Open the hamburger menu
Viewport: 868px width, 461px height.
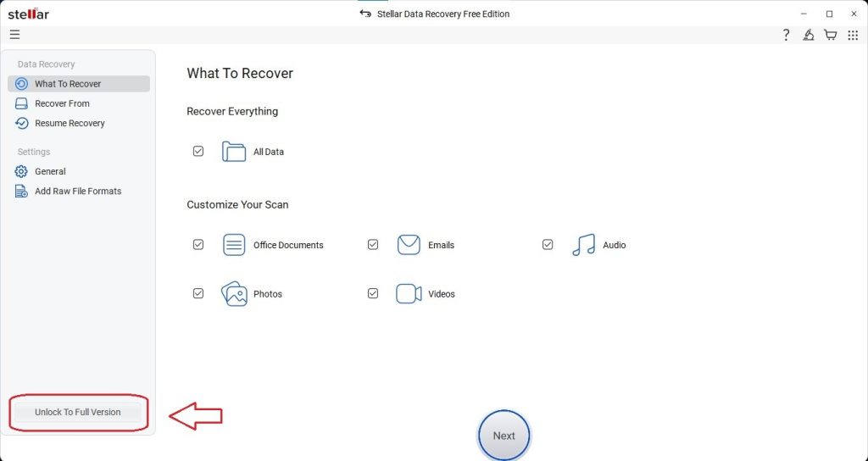pos(15,35)
